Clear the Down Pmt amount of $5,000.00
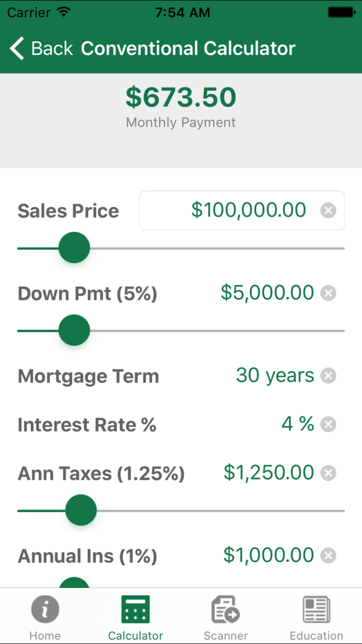The height and width of the screenshot is (644, 362). pos(328,293)
